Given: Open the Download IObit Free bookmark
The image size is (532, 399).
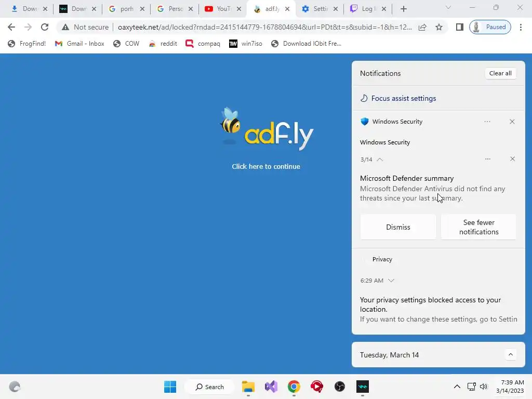Looking at the screenshot, I should click(x=307, y=44).
